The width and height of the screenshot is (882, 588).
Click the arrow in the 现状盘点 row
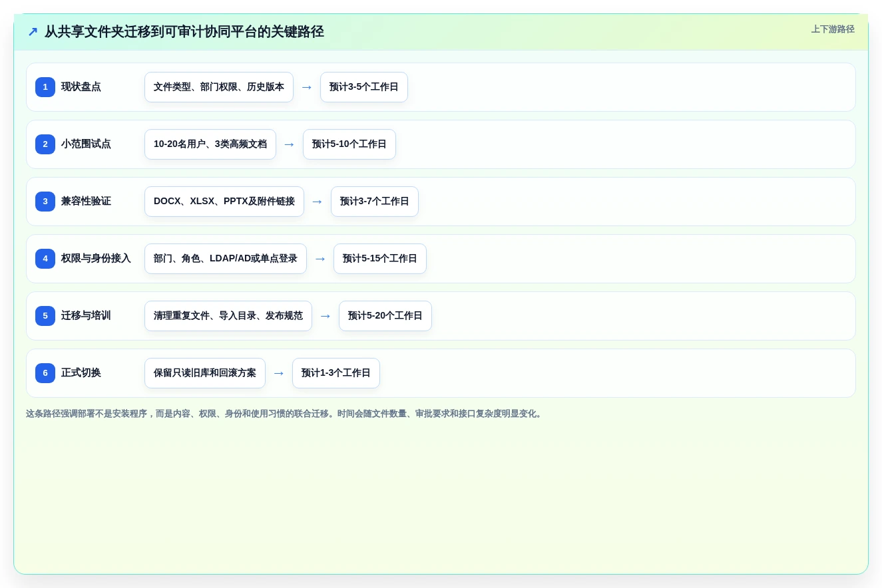point(307,87)
